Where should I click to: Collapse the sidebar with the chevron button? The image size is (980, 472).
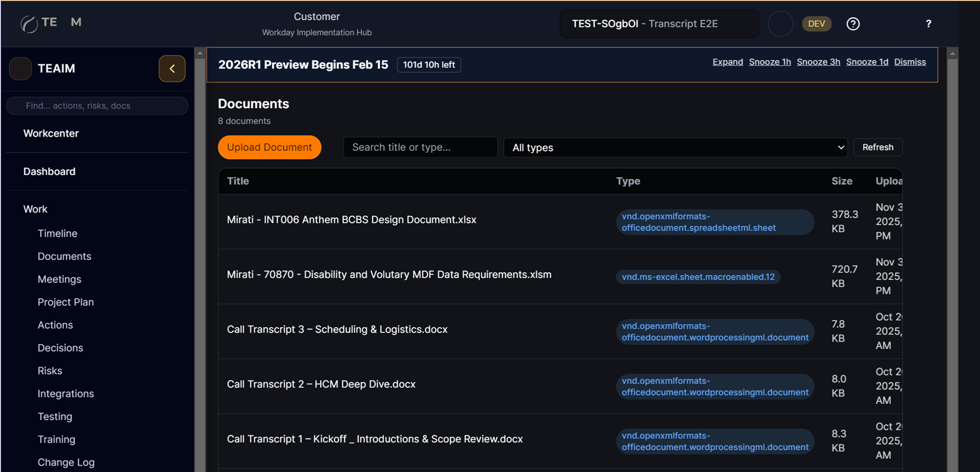pyautogui.click(x=172, y=69)
